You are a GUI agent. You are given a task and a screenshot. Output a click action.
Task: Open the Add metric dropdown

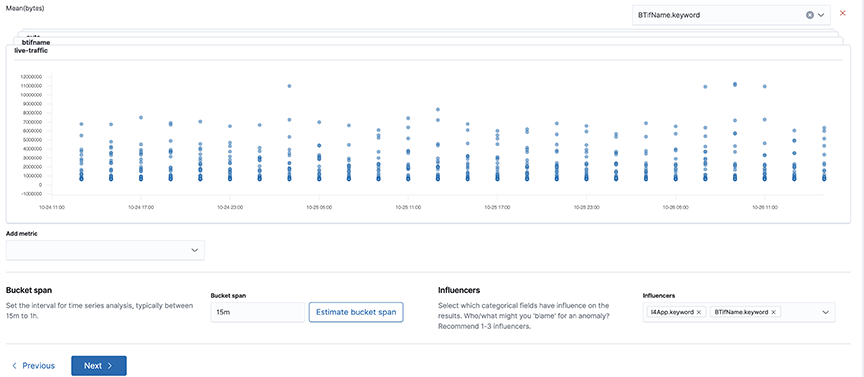pyautogui.click(x=105, y=250)
